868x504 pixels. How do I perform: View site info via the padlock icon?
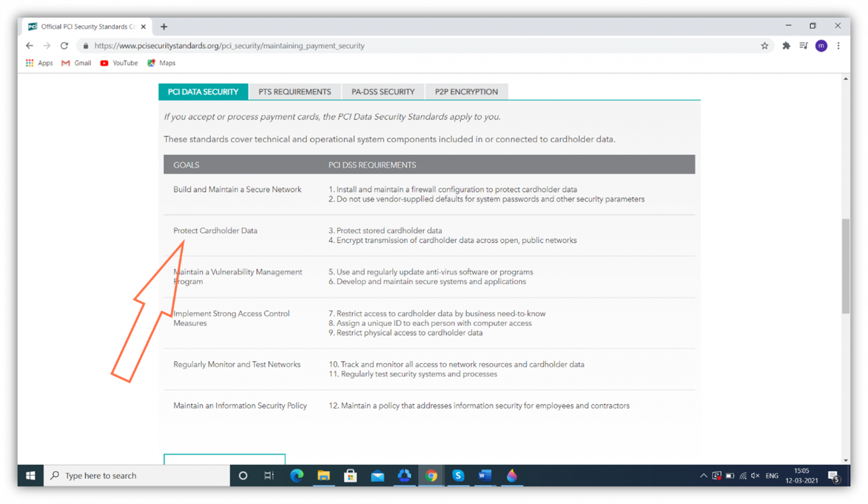(86, 46)
